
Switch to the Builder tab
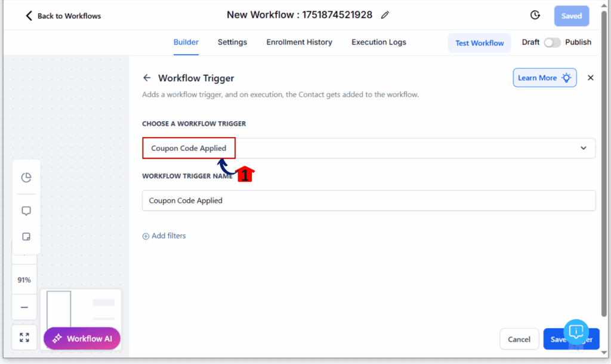click(x=186, y=42)
